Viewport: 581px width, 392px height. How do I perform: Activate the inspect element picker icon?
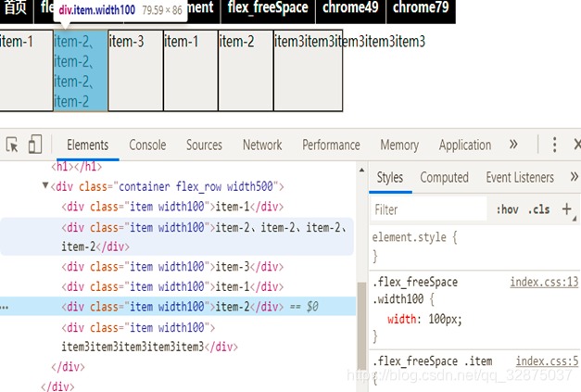(12, 145)
